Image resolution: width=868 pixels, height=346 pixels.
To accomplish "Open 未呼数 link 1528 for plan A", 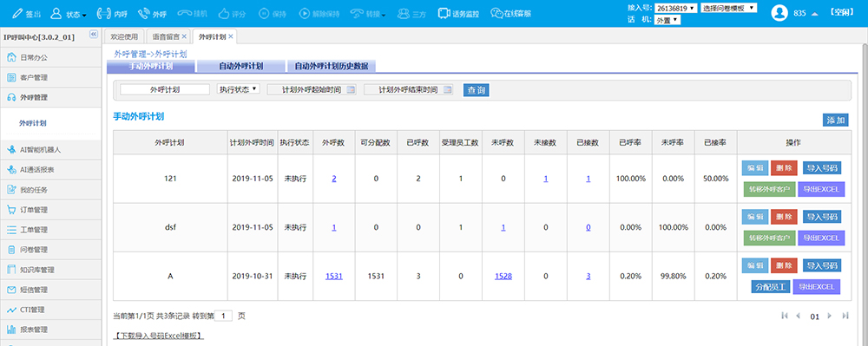I will point(503,277).
